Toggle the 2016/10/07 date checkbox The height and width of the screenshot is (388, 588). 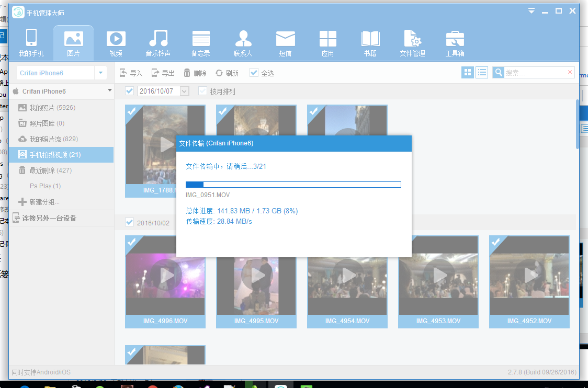pyautogui.click(x=129, y=90)
